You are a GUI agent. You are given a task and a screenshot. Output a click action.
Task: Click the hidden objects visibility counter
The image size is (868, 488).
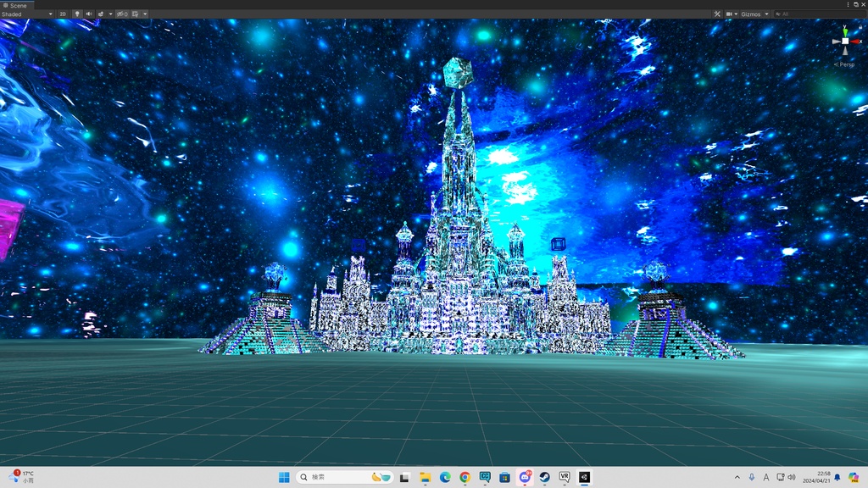point(122,14)
